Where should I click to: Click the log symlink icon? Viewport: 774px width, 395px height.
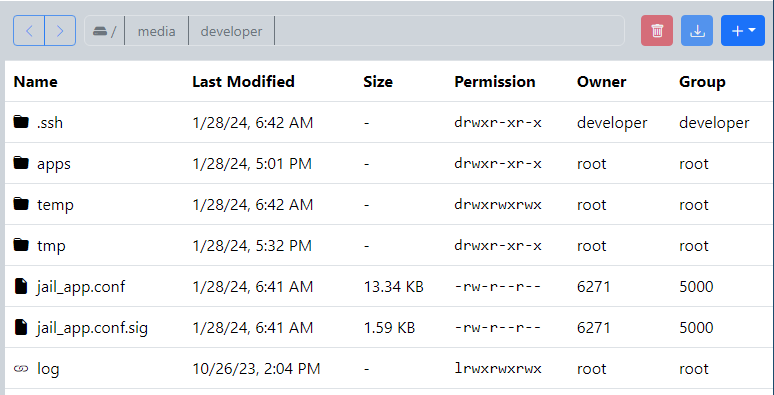21,368
